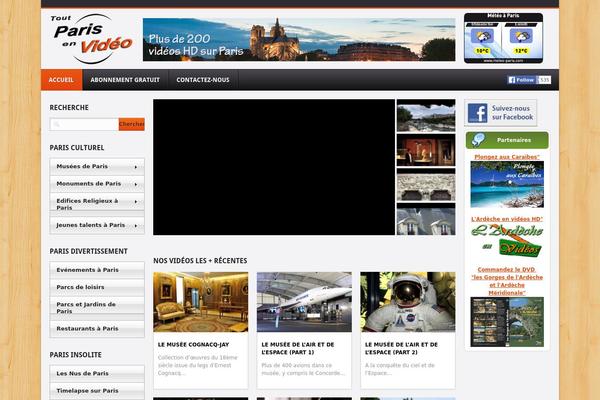This screenshot has height=400, width=600.
Task: Click the Suivez-nous sur Facebook text
Action: coord(512,113)
